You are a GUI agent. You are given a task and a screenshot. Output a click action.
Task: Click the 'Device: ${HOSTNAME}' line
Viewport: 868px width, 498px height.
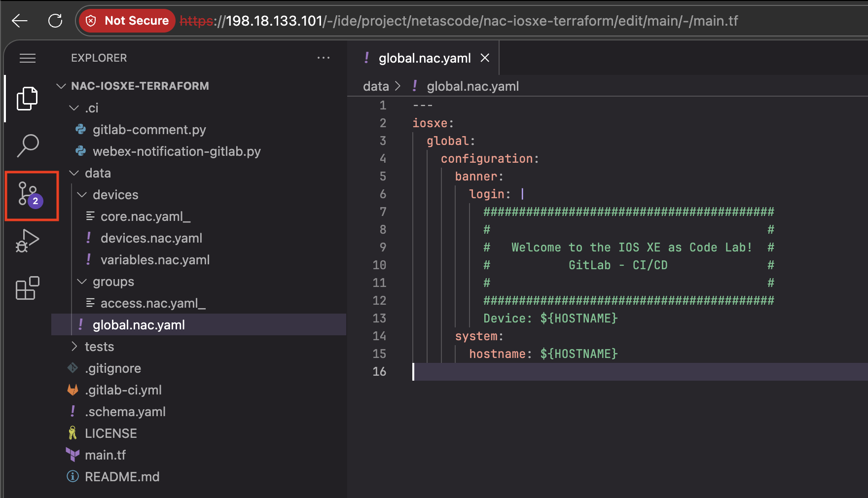coord(550,319)
